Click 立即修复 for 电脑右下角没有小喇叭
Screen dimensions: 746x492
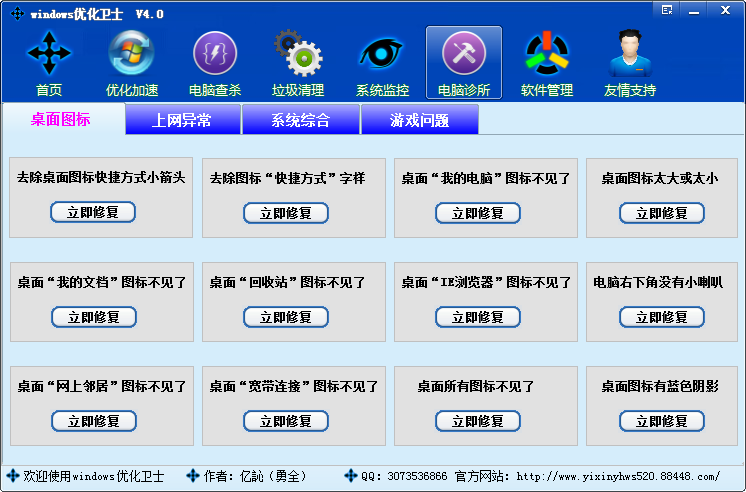(662, 317)
